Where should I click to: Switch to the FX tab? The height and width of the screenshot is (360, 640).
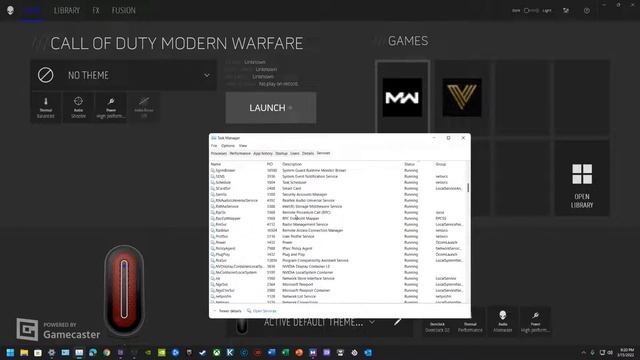[x=96, y=11]
